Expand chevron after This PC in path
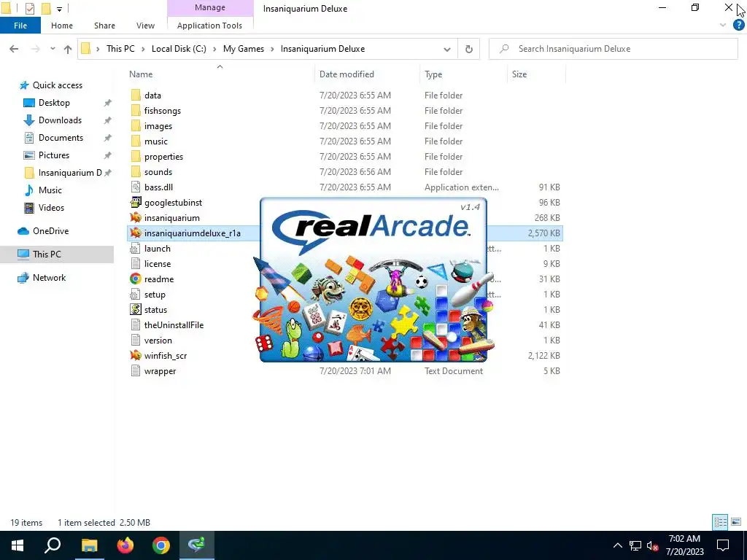Image resolution: width=747 pixels, height=560 pixels. point(144,49)
